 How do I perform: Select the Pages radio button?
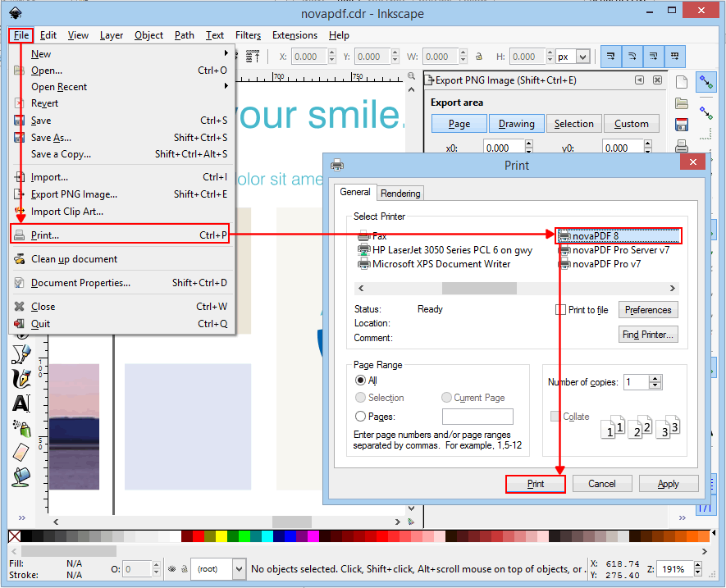360,417
